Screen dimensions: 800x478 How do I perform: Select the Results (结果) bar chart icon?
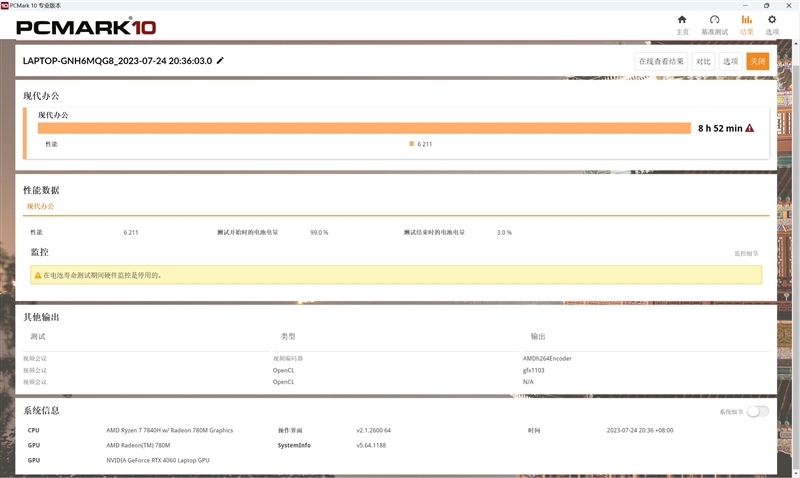tap(746, 24)
